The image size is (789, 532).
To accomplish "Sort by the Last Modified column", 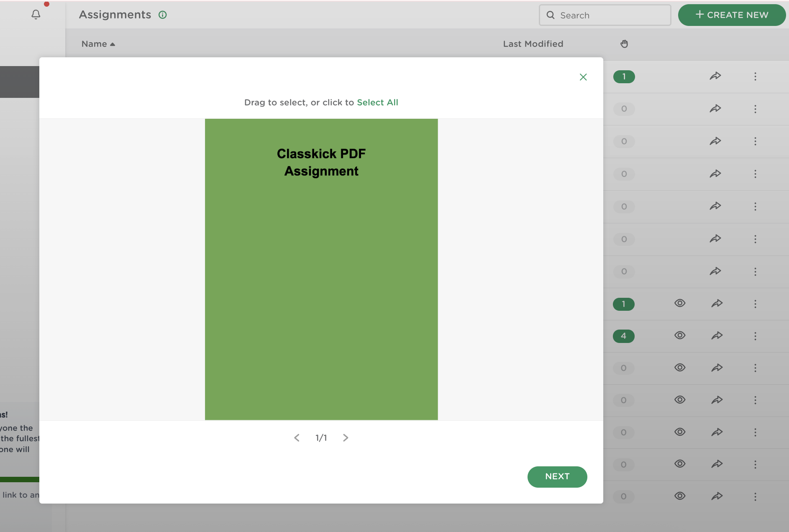I will (533, 44).
